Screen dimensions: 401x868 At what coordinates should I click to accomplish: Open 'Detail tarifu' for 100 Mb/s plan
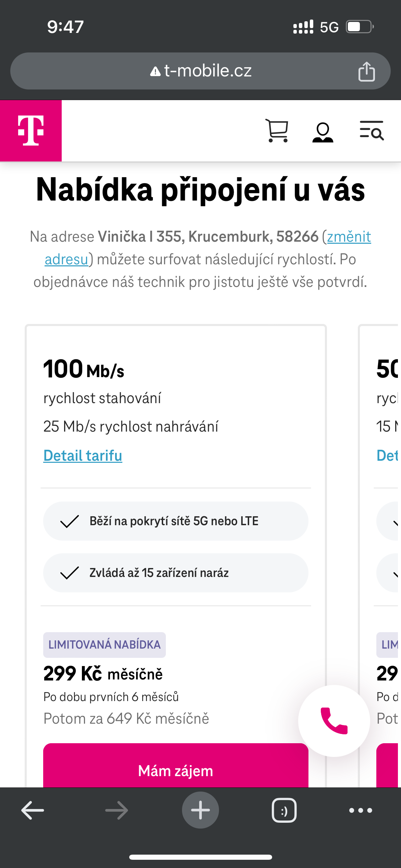[x=83, y=456]
